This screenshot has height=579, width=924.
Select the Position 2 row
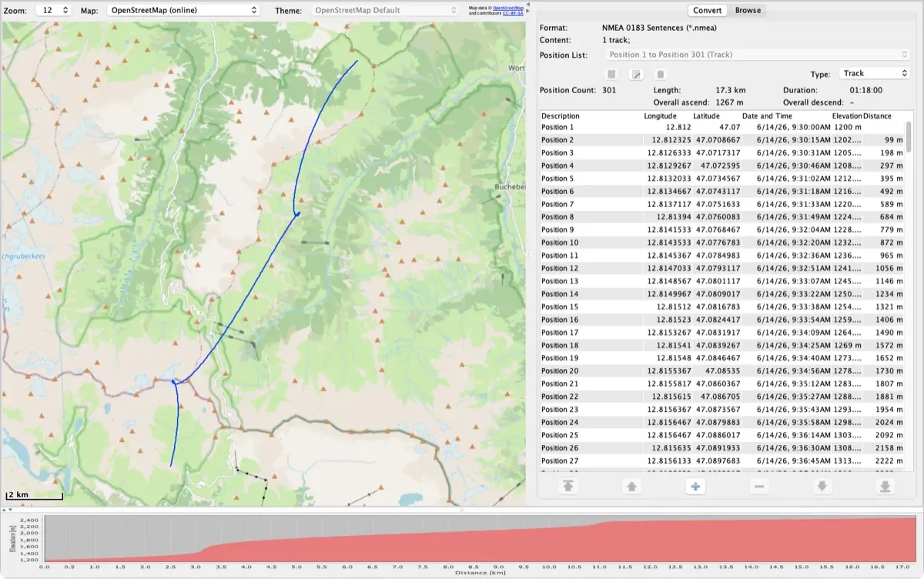(722, 140)
